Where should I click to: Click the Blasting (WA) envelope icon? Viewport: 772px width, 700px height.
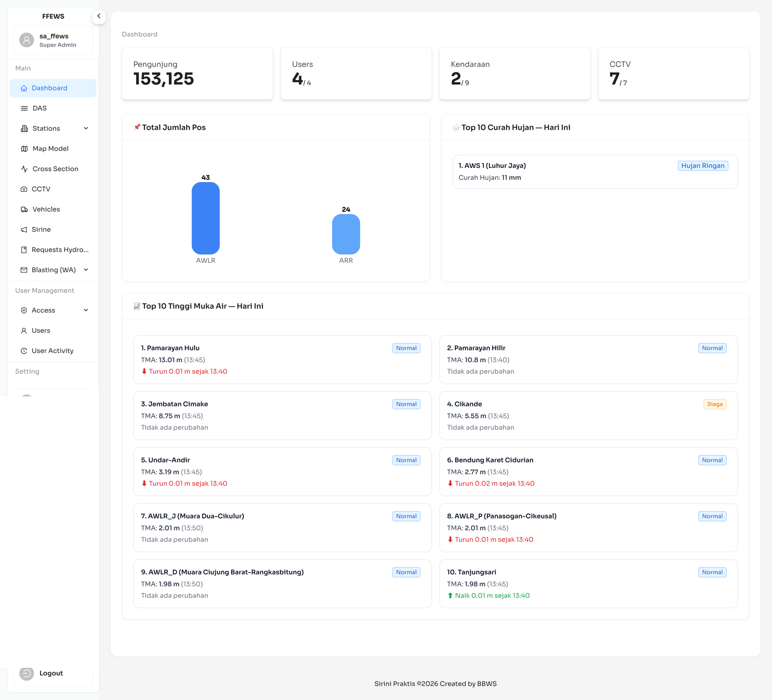[x=24, y=270]
